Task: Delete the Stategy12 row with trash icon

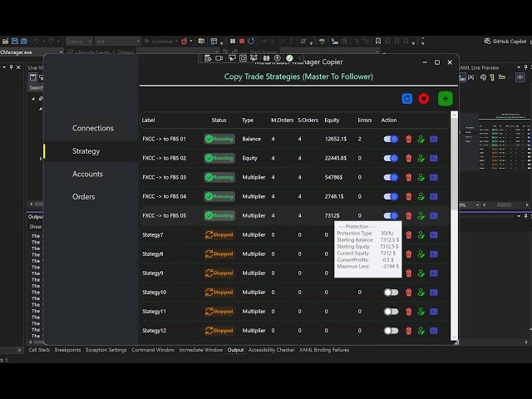Action: pos(408,331)
